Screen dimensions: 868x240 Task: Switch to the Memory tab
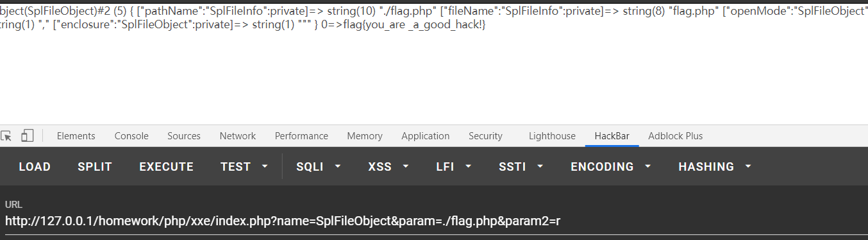click(365, 136)
